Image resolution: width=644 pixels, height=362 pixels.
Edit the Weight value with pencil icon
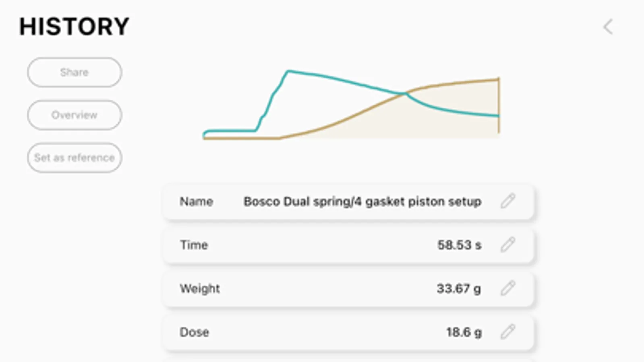point(508,288)
